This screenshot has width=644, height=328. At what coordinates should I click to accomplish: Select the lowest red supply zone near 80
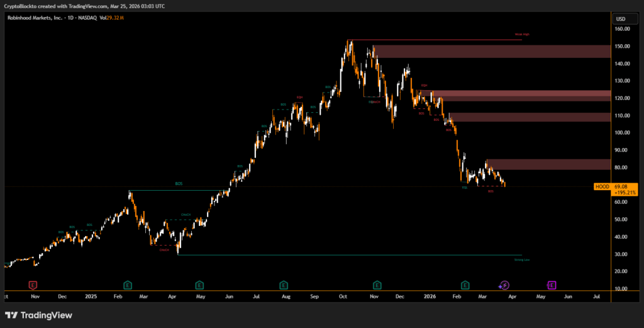[x=547, y=164]
